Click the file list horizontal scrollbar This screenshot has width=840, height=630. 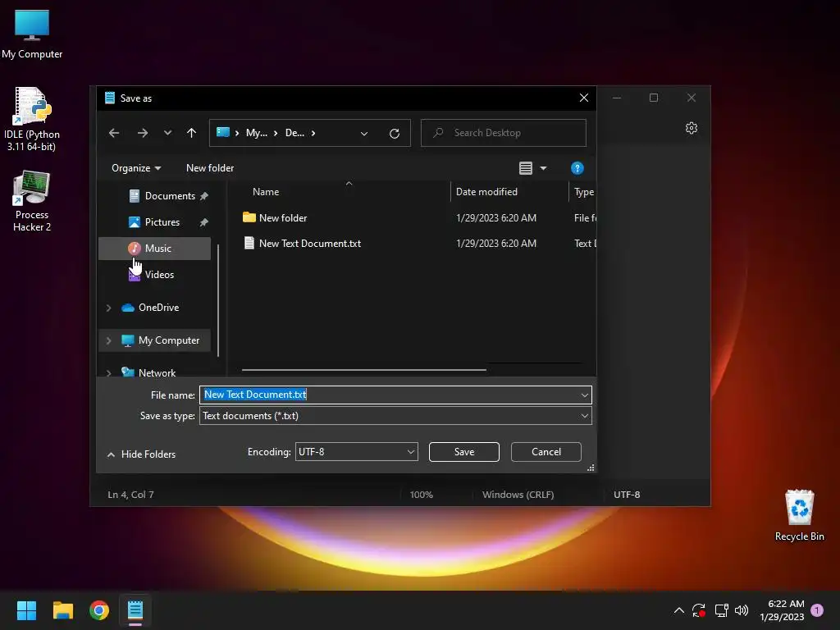[x=364, y=370]
